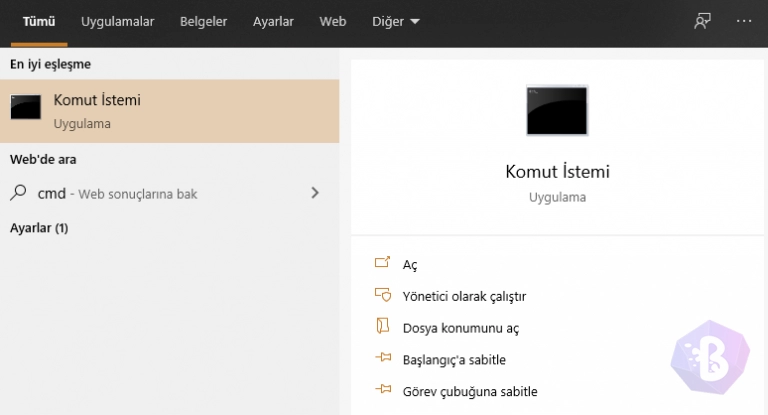This screenshot has height=415, width=768.
Task: Select the Ayarlar filter tab
Action: pyautogui.click(x=273, y=21)
